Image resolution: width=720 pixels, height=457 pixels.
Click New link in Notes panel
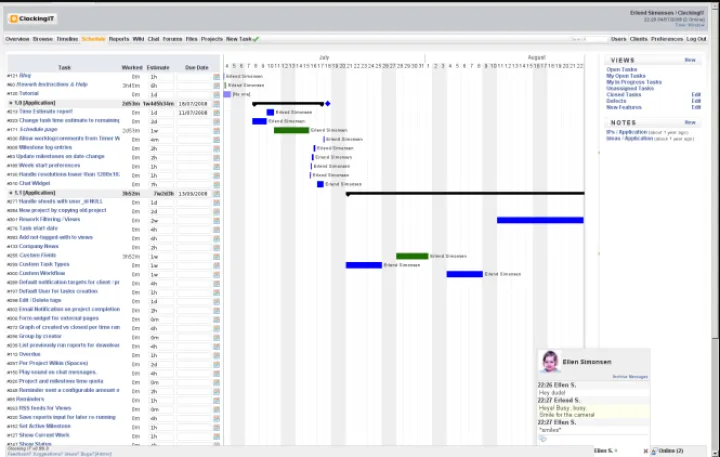(x=690, y=122)
